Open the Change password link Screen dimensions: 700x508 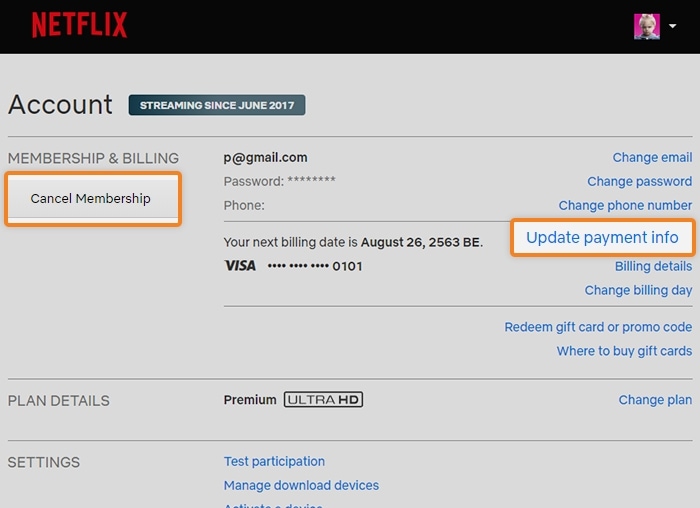639,182
